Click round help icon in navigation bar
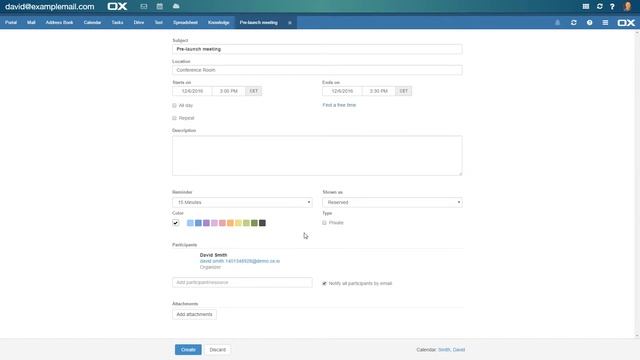 click(x=589, y=22)
